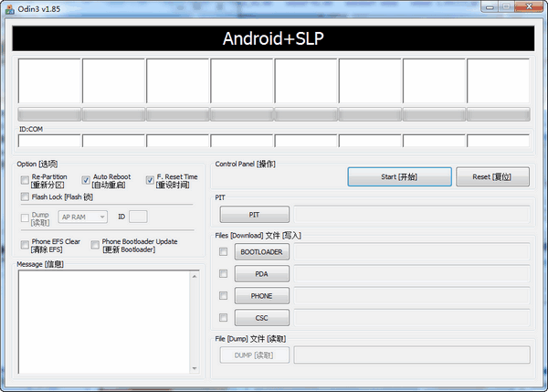This screenshot has width=548, height=392.
Task: Click the PIT file button
Action: point(254,214)
